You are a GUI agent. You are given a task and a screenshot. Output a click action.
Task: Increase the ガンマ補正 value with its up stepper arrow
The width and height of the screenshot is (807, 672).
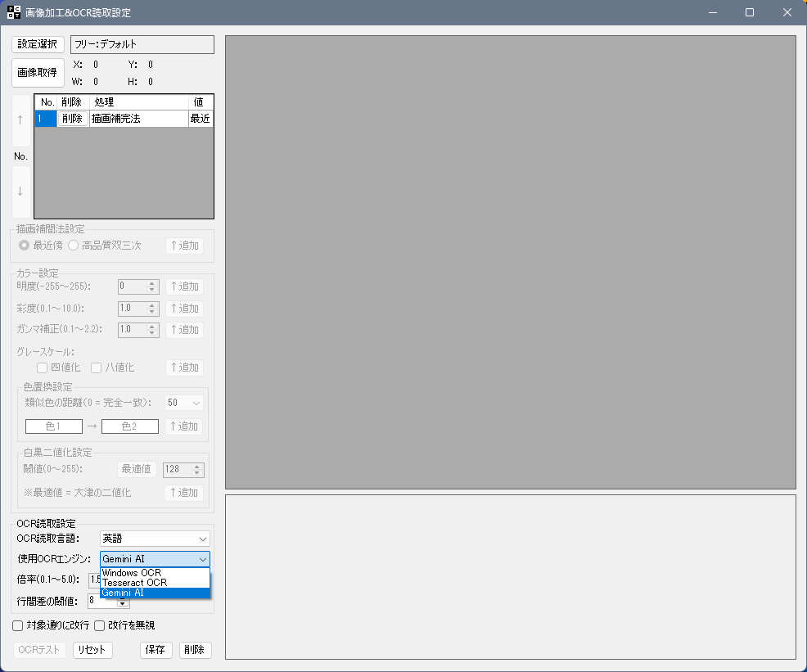pos(152,327)
